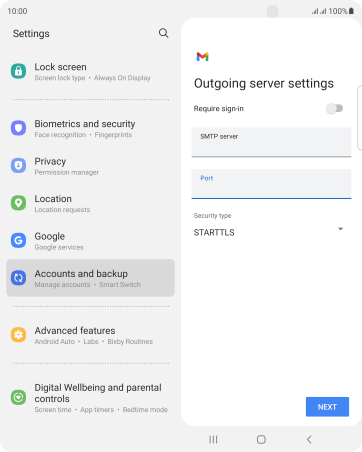This screenshot has width=362, height=452.
Task: Tap the Location pin icon
Action: (x=18, y=203)
